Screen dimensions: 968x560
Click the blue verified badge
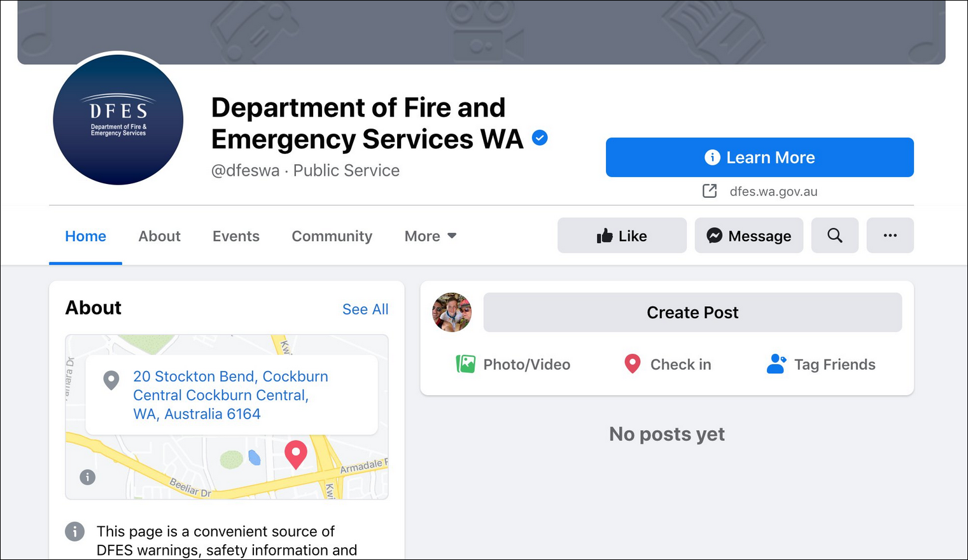coord(540,137)
